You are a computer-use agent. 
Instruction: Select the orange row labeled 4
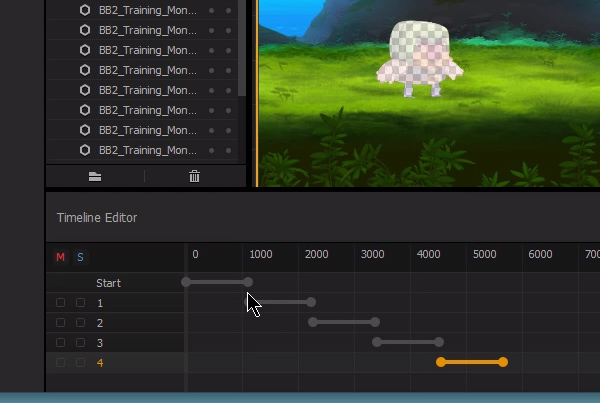point(100,363)
